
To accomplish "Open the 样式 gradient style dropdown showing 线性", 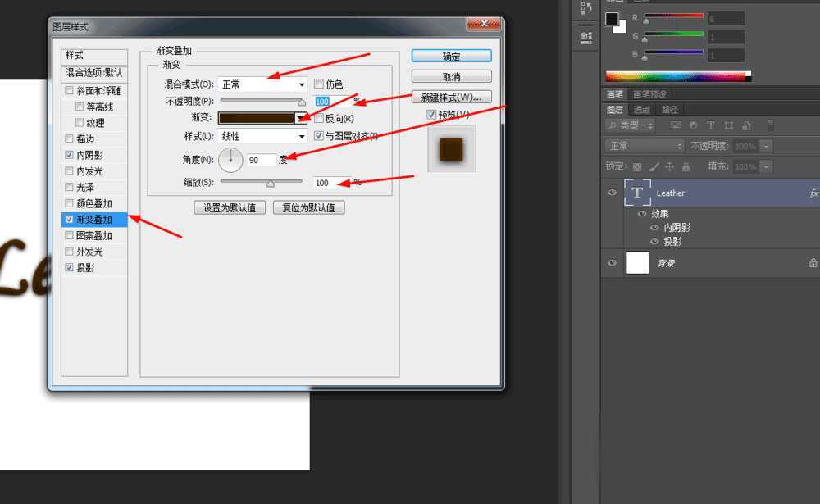I will coord(262,135).
